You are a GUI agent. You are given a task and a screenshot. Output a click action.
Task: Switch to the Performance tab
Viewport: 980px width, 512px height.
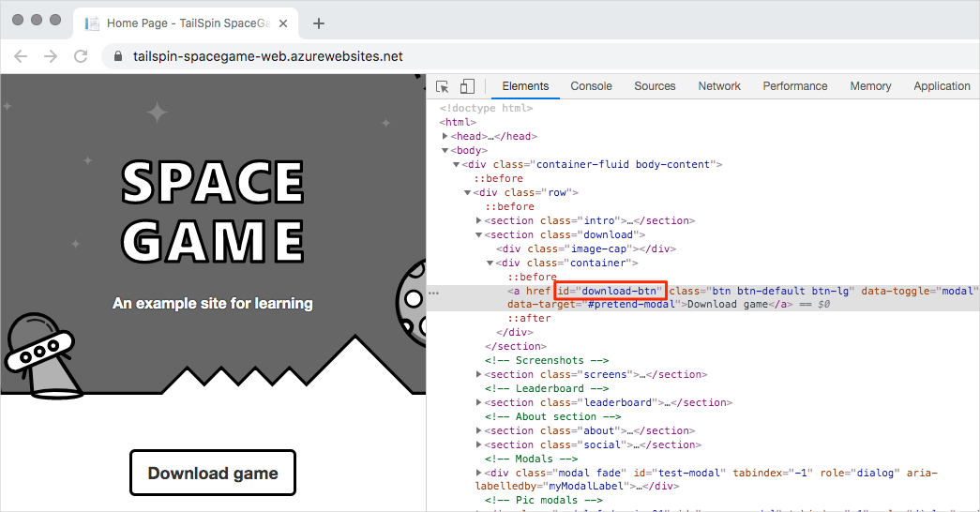pos(794,86)
